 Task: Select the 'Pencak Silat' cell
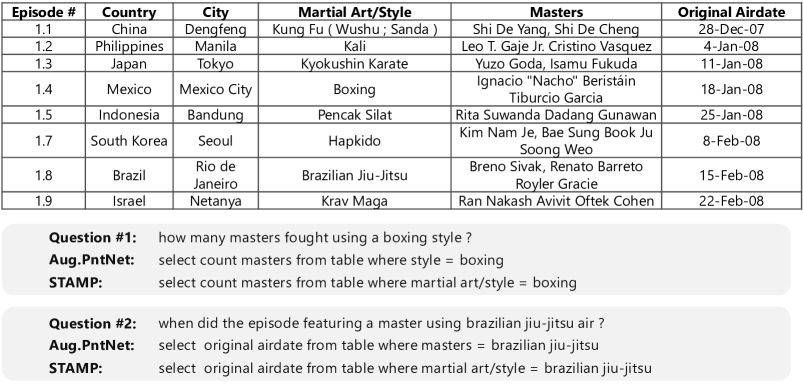click(x=354, y=115)
